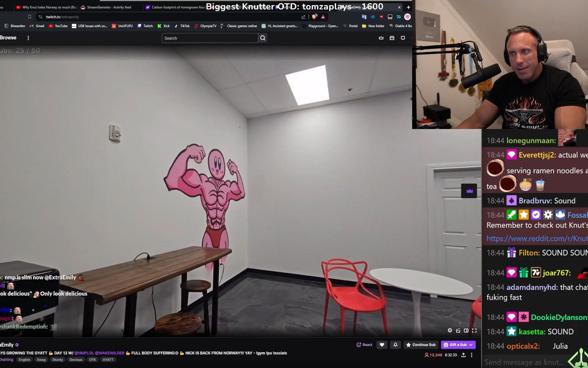The image size is (588, 368).
Task: Click the reddit.com link in chat
Action: pos(537,238)
